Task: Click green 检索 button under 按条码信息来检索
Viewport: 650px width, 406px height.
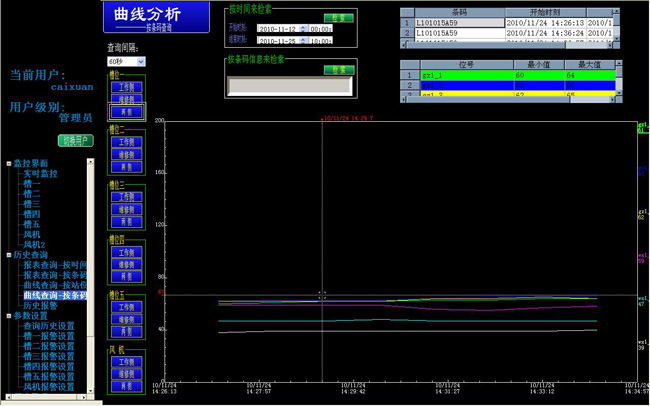Action: coord(339,70)
